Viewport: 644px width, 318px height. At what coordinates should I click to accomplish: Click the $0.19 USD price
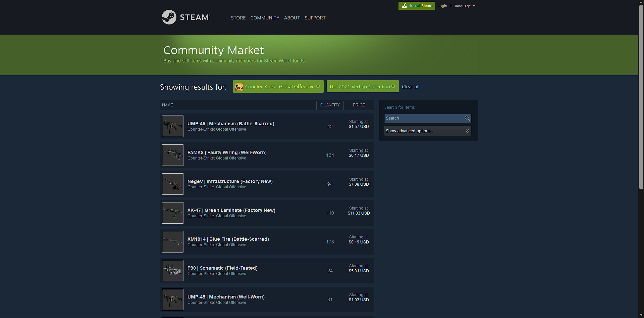tap(359, 242)
